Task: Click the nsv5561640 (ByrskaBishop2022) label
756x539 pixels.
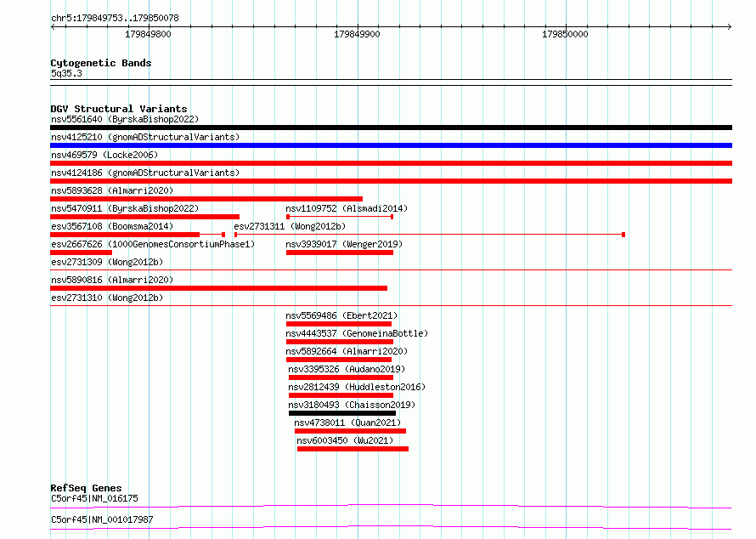Action: tap(124, 119)
